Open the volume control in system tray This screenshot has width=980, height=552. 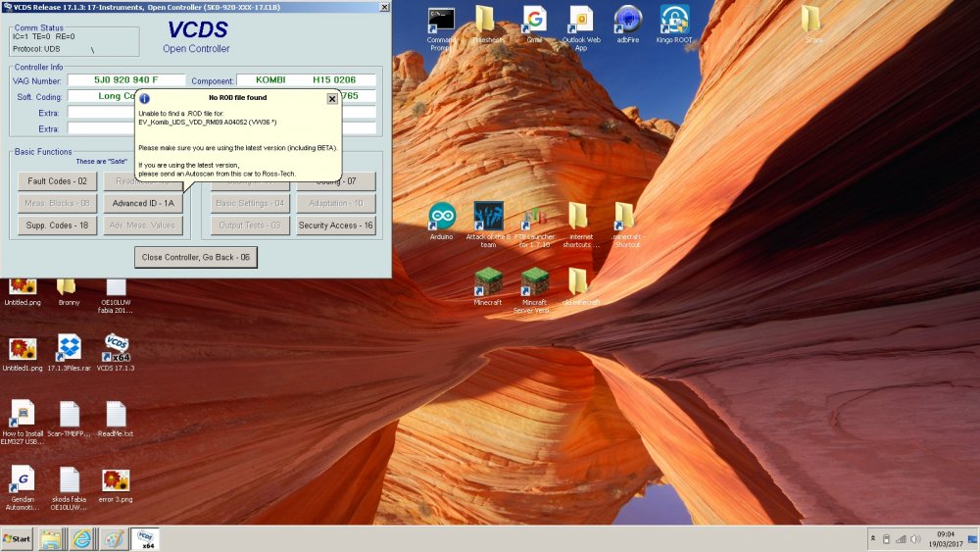click(915, 539)
